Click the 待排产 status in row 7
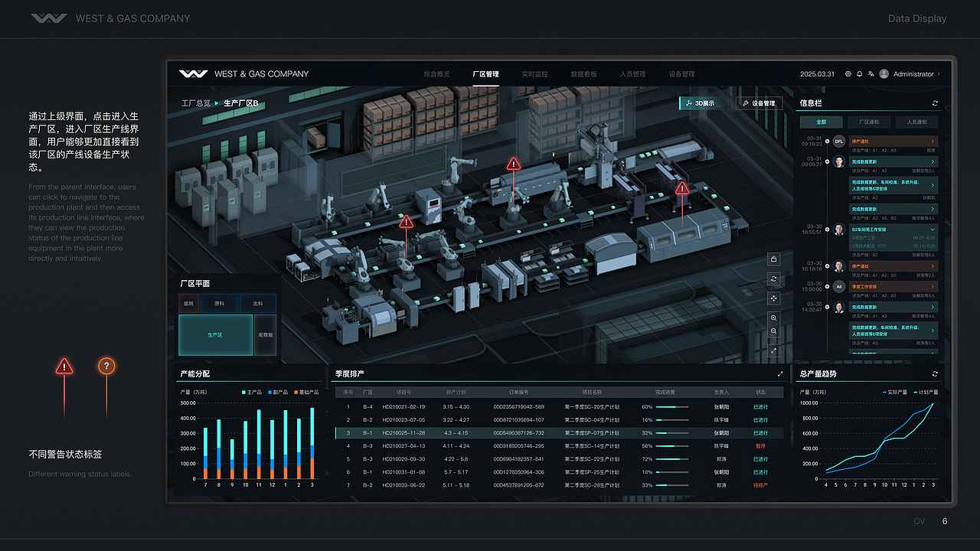The width and height of the screenshot is (980, 551). pos(760,485)
